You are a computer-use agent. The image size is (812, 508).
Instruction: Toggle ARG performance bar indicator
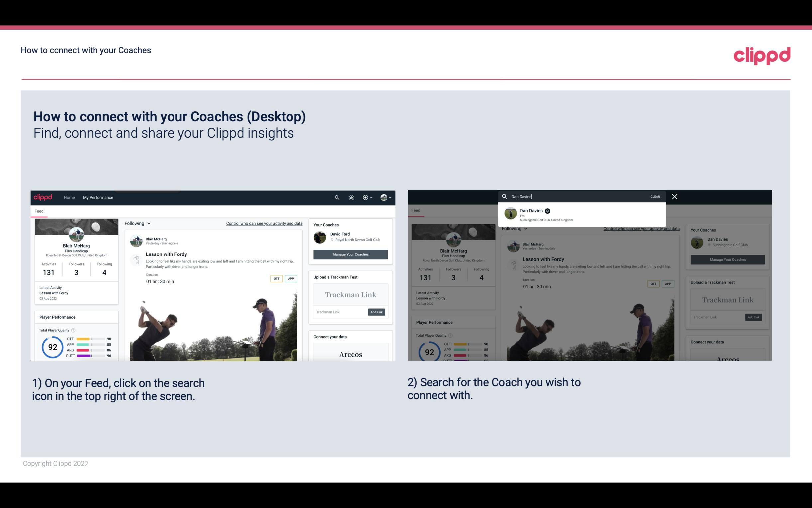(x=91, y=350)
